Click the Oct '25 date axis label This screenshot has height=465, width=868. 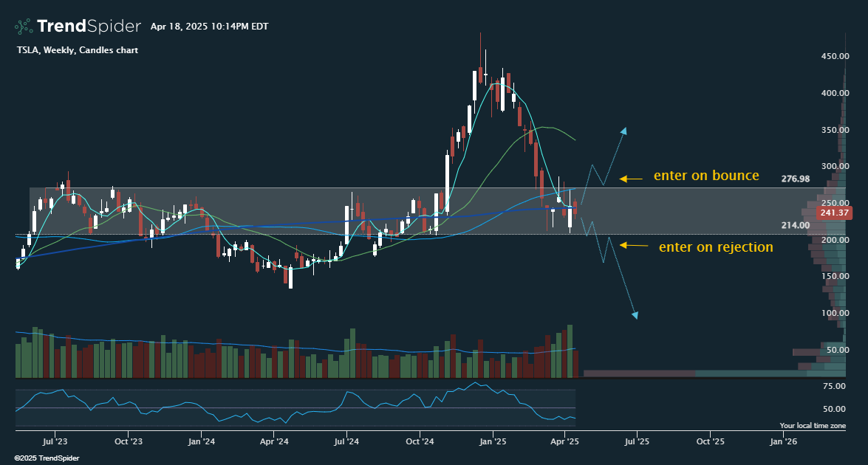pyautogui.click(x=710, y=441)
